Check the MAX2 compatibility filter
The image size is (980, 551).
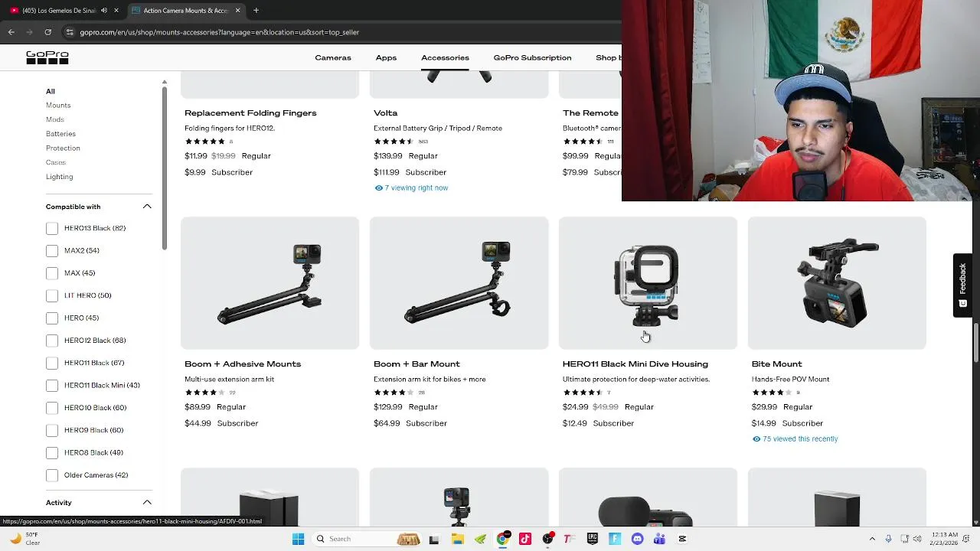coord(52,250)
